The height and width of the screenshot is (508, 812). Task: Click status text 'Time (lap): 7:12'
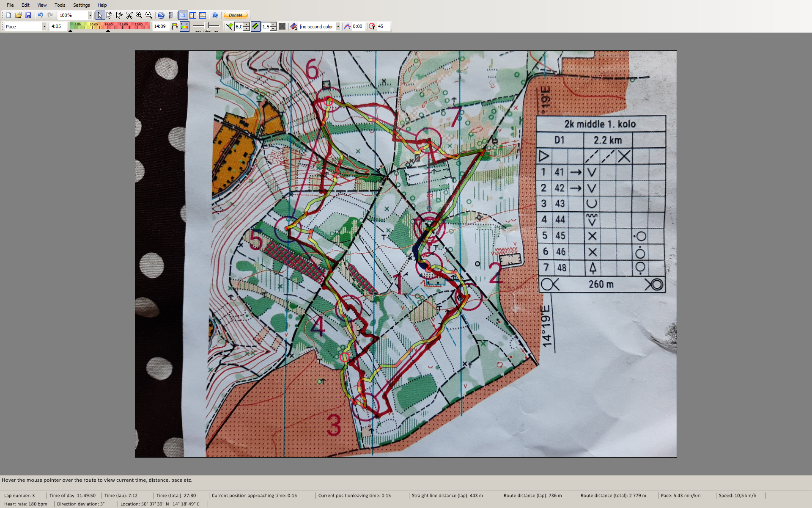(121, 495)
